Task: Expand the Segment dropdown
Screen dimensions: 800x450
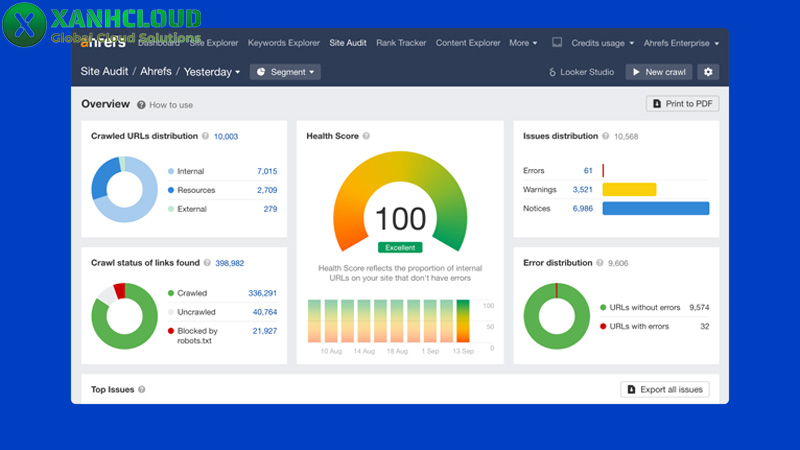Action: coord(285,72)
